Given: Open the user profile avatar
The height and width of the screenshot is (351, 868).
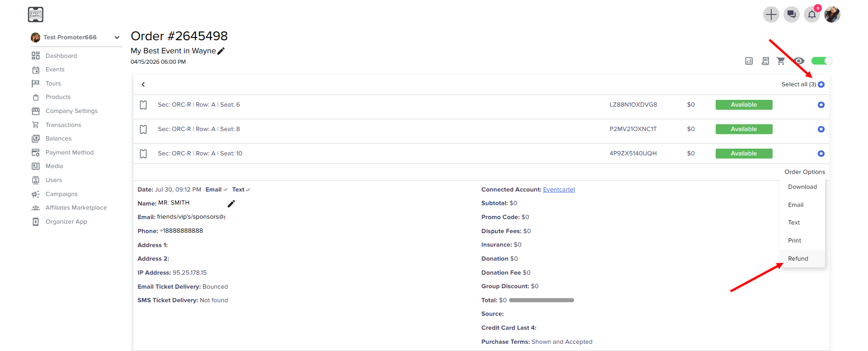Looking at the screenshot, I should point(832,14).
